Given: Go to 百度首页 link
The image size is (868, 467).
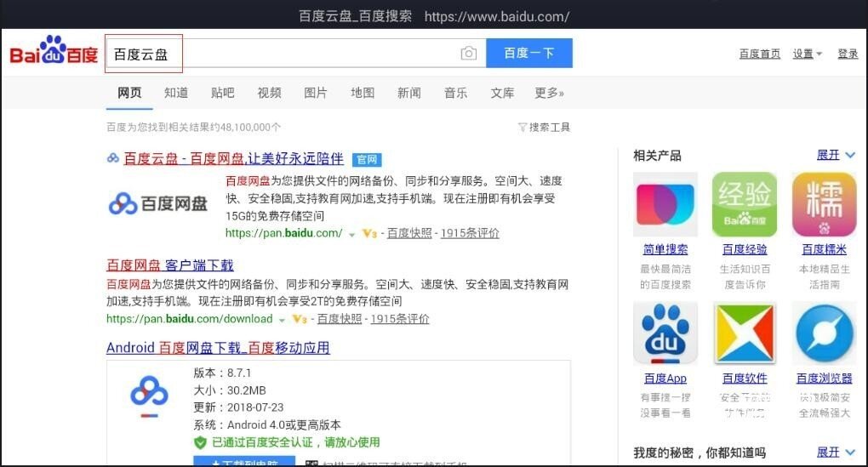Looking at the screenshot, I should 759,54.
